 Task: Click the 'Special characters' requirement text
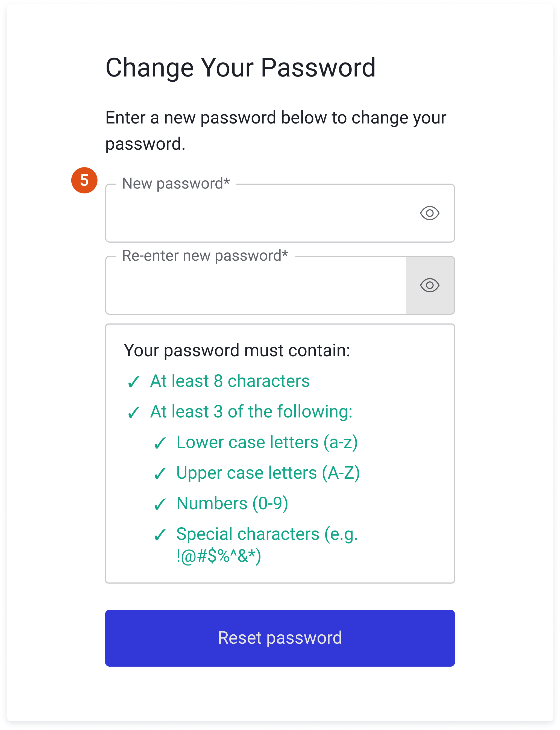pos(267,534)
